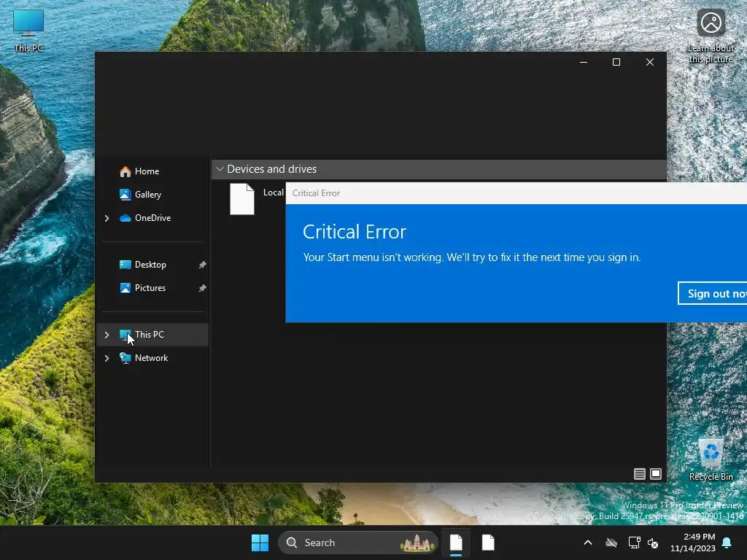Expand the Network tree node
Image resolution: width=747 pixels, height=560 pixels.
point(107,358)
